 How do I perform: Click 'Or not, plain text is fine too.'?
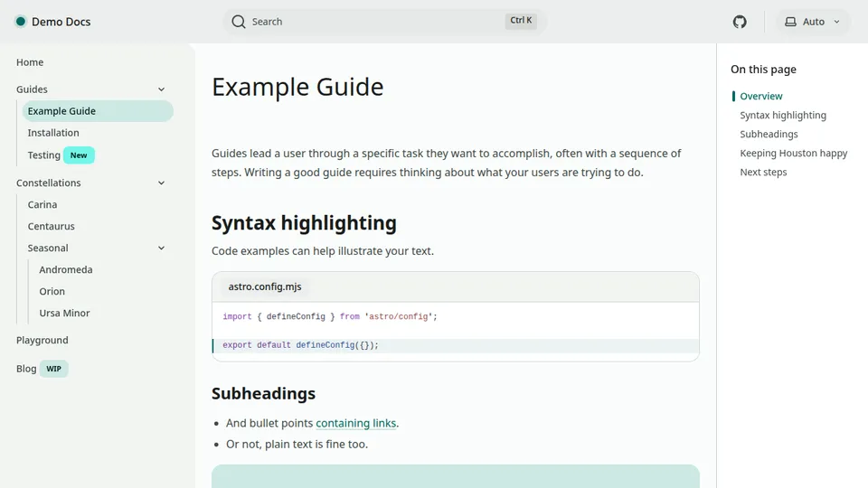click(297, 445)
